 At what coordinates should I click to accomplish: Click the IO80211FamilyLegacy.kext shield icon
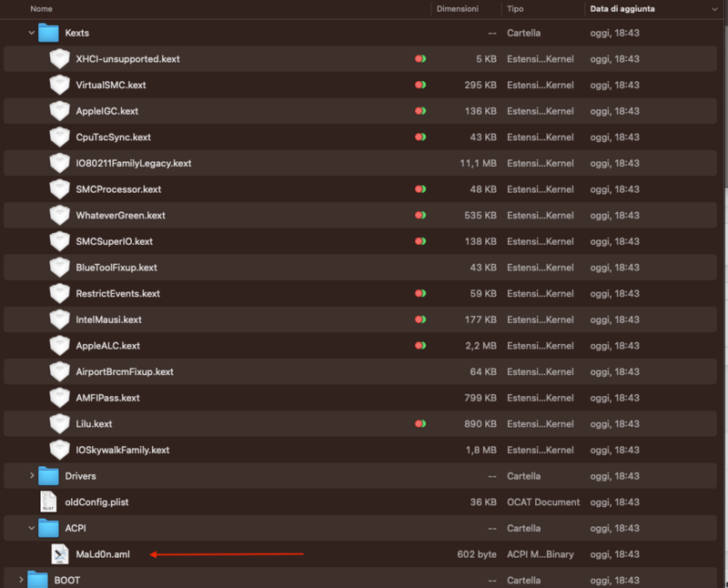click(60, 163)
